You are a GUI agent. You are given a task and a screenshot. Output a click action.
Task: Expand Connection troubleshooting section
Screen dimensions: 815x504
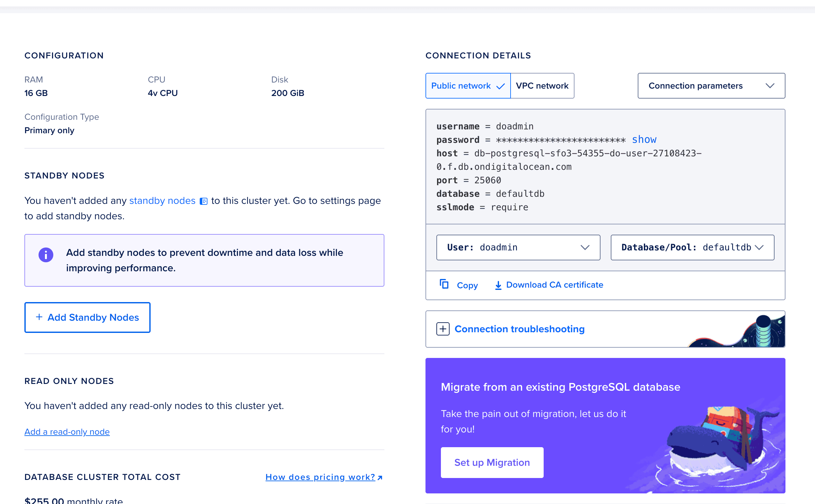point(519,329)
